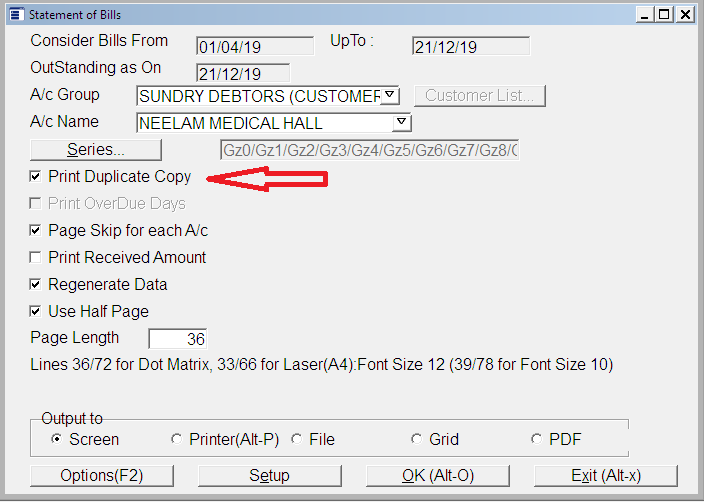
Task: Uncheck the Regenerate Data checkbox
Action: tap(35, 284)
